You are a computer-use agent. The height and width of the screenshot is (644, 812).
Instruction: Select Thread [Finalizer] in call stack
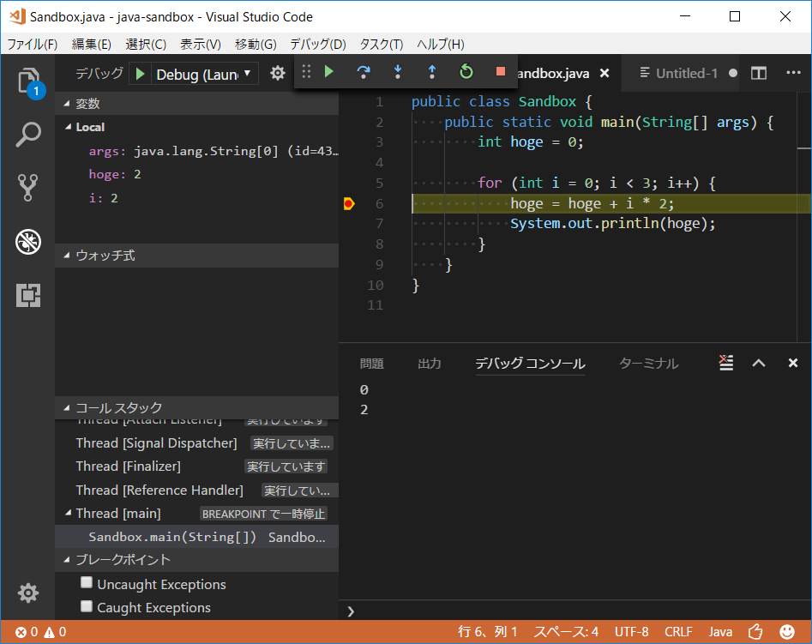[197, 466]
